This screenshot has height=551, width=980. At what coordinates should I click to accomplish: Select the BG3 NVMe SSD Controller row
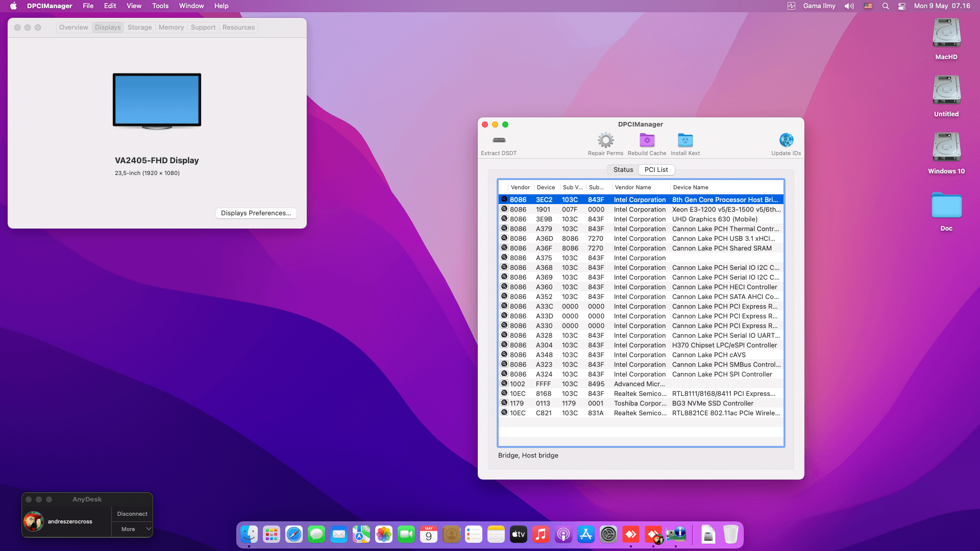pyautogui.click(x=641, y=404)
